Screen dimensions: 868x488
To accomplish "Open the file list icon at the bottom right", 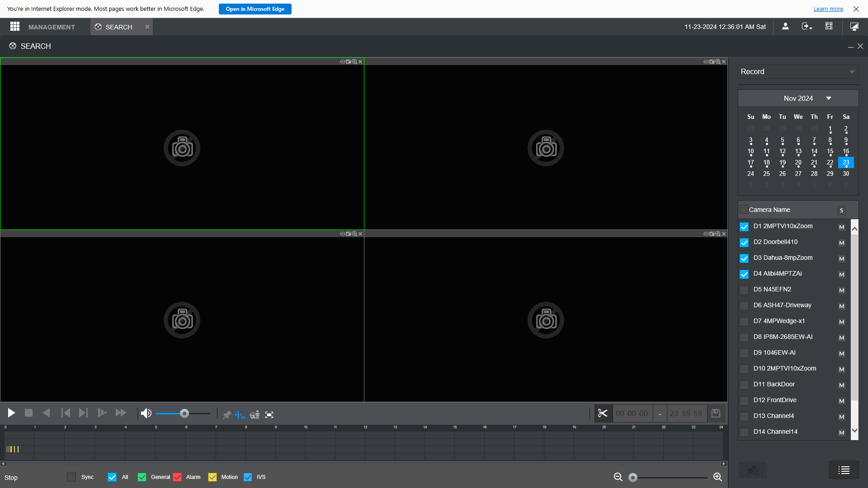I will pos(844,470).
